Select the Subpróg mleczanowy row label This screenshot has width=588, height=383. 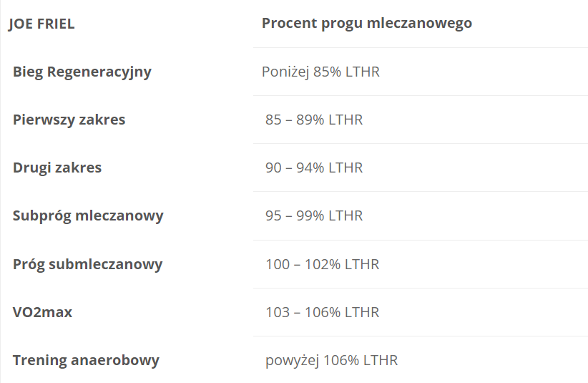(88, 215)
